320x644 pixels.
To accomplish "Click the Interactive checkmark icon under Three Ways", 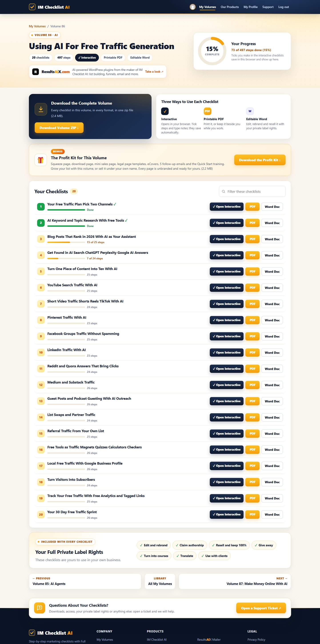I will click(165, 111).
